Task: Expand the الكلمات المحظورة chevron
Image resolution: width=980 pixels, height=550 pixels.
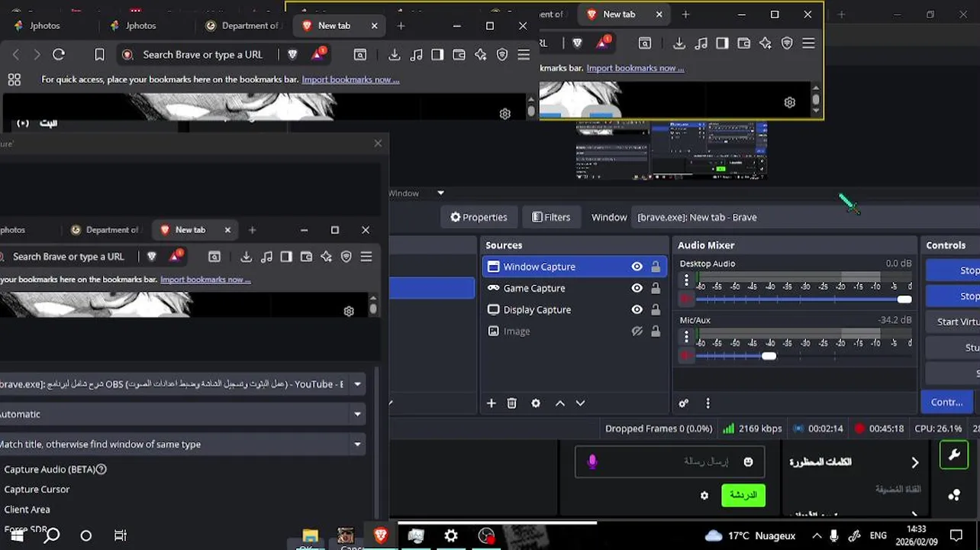Action: coord(914,462)
